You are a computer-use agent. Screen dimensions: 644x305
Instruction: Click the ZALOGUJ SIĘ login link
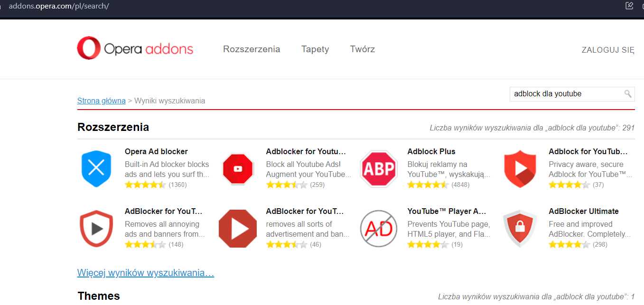click(x=608, y=50)
